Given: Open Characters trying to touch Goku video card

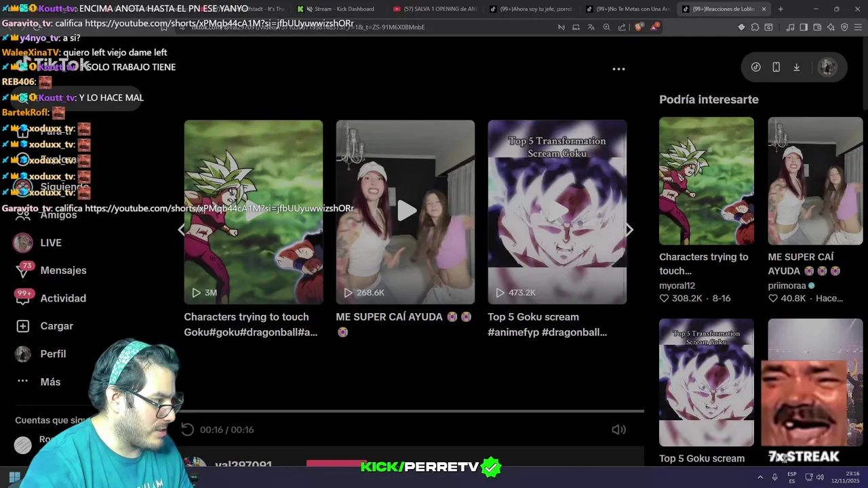Looking at the screenshot, I should point(254,211).
